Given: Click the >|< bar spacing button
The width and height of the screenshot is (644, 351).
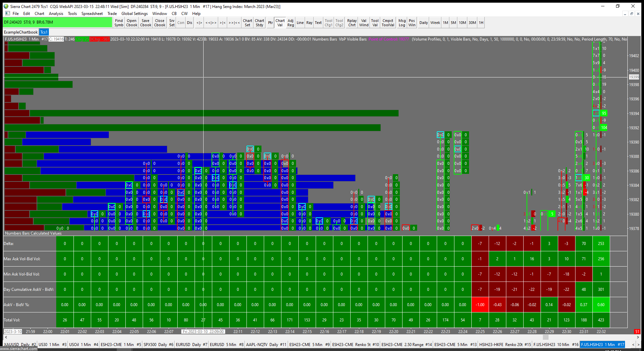Looking at the screenshot, I should [223, 23].
